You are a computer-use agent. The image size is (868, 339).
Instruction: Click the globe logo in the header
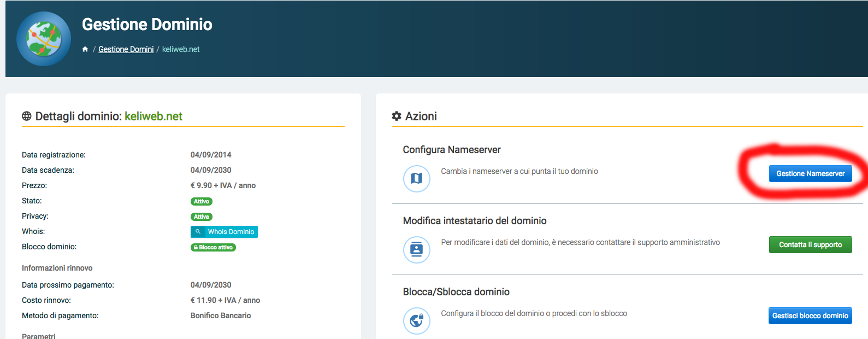(x=44, y=39)
